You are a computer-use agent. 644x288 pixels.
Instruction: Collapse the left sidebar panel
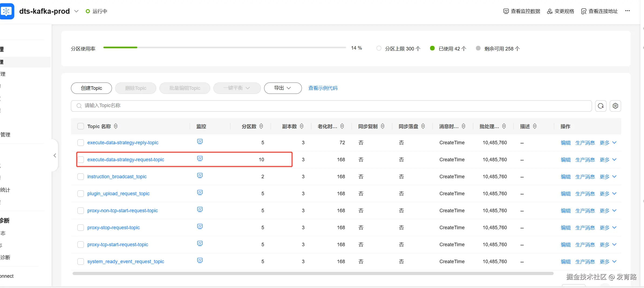pos(55,155)
